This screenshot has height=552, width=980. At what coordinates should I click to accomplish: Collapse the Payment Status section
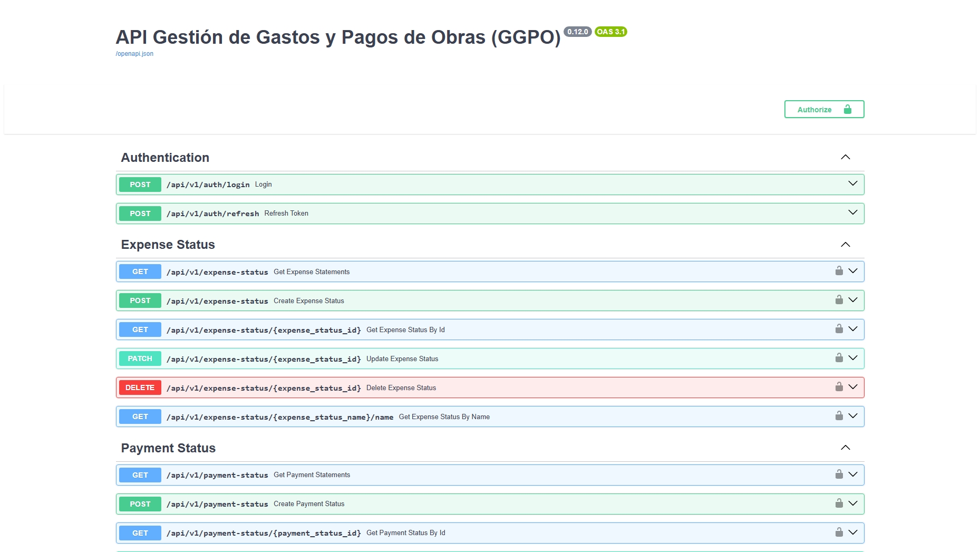click(846, 448)
